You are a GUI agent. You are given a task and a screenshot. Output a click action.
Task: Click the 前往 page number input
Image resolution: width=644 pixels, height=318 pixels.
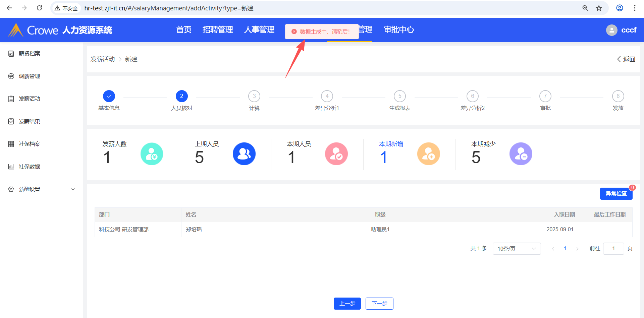[613, 249]
